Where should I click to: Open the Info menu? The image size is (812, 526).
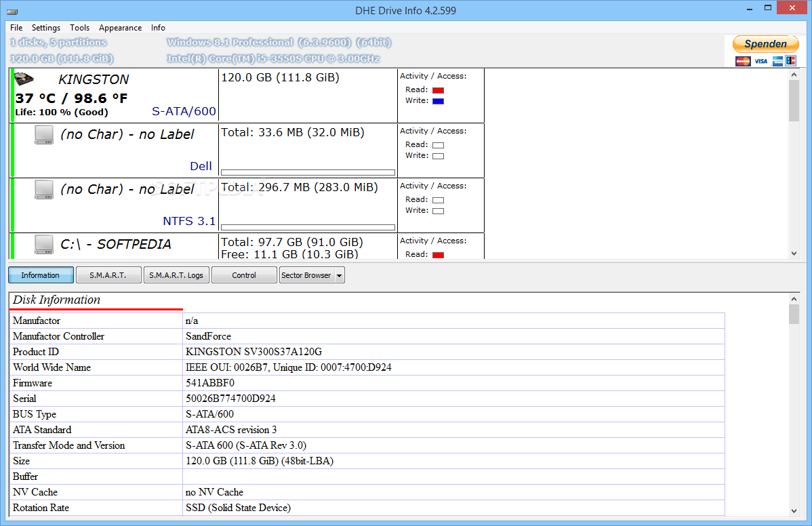158,28
